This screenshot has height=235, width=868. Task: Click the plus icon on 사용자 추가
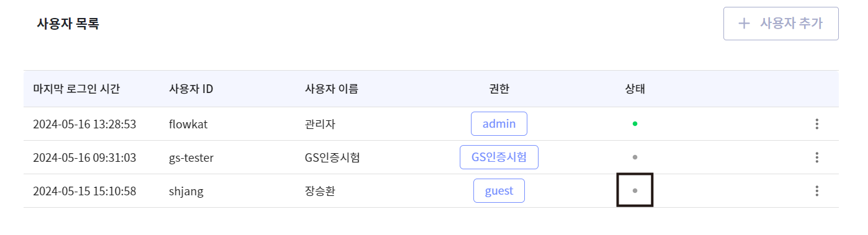click(x=744, y=24)
